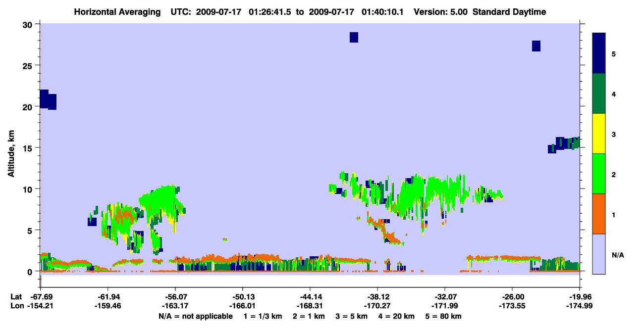Click the latitude value -26.00
The image size is (644, 330).
[x=512, y=297]
